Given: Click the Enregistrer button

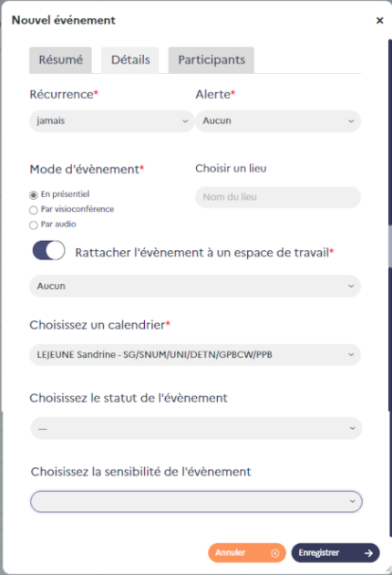Looking at the screenshot, I should (335, 553).
